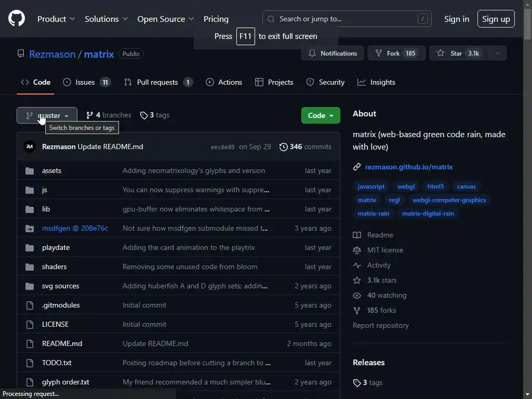Open the msdfgen @ 208e76c submodule link
This screenshot has width=532, height=399.
point(75,229)
